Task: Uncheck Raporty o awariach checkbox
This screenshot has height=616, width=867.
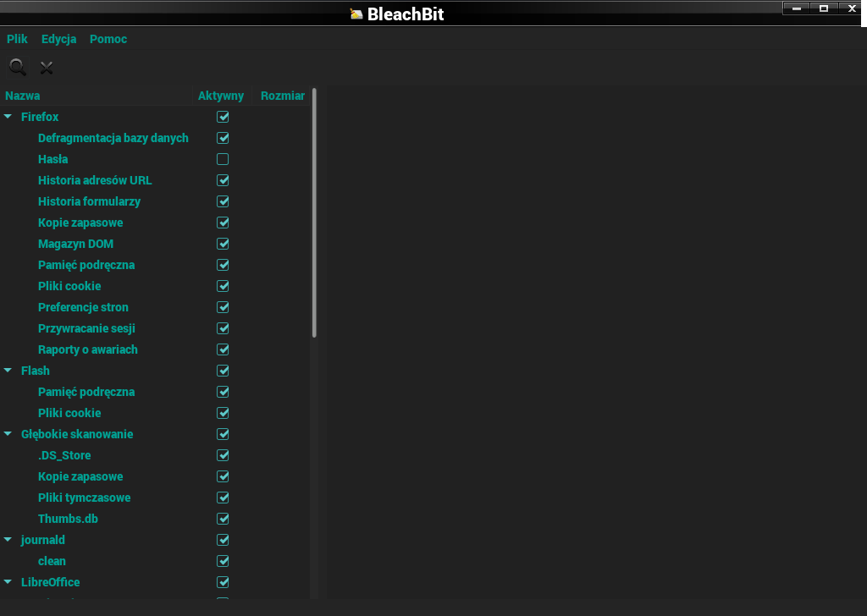Action: (x=223, y=349)
